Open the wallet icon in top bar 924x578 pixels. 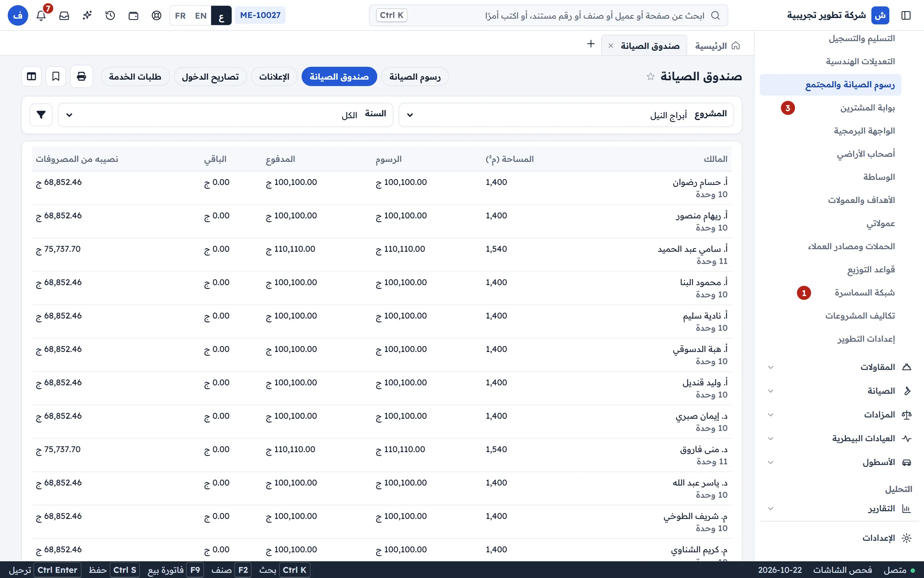point(134,15)
